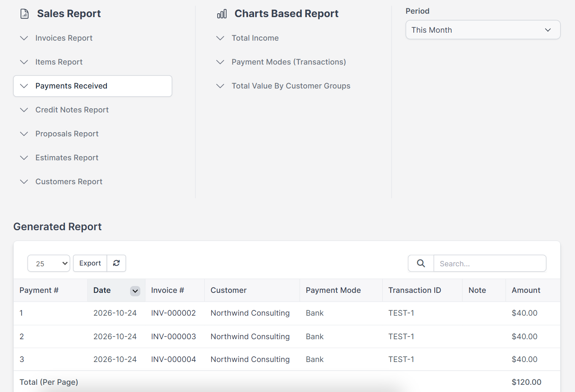
Task: Click the $120.00 per page total
Action: coord(526,382)
